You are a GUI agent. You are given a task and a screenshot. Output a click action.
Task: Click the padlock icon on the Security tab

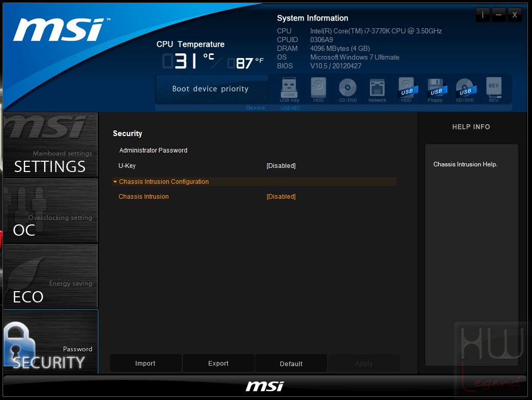click(18, 343)
